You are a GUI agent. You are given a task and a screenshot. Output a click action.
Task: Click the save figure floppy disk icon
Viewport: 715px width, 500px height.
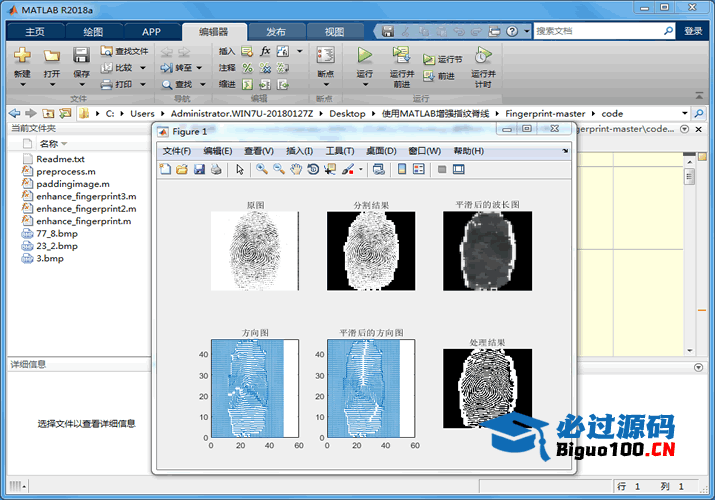(x=199, y=170)
